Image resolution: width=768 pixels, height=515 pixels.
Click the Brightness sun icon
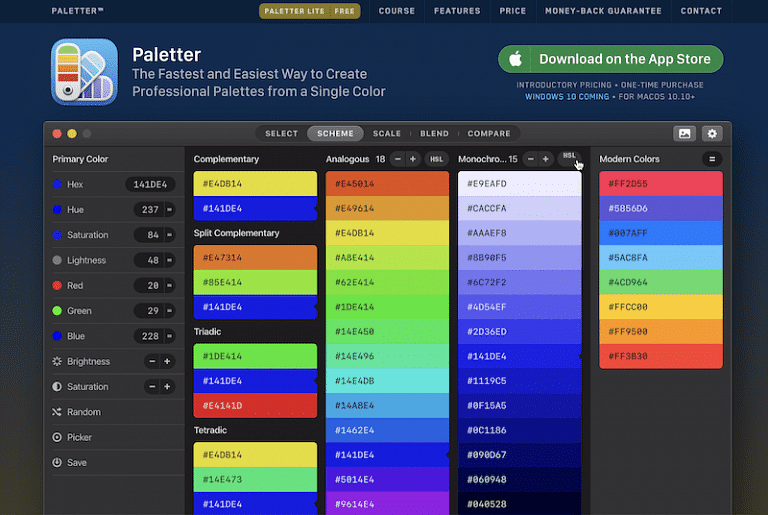[57, 361]
